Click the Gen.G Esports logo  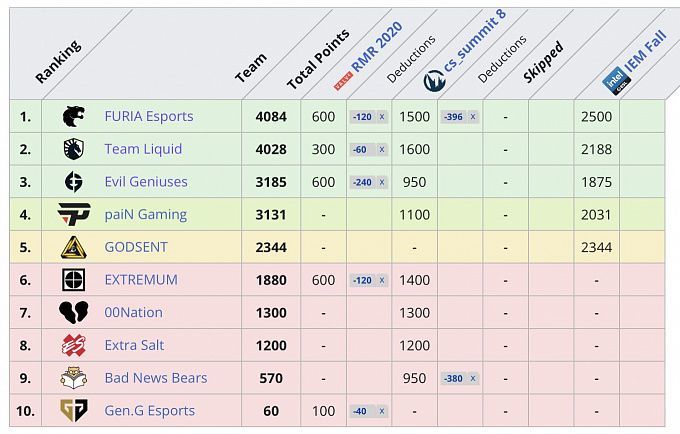pyautogui.click(x=73, y=410)
